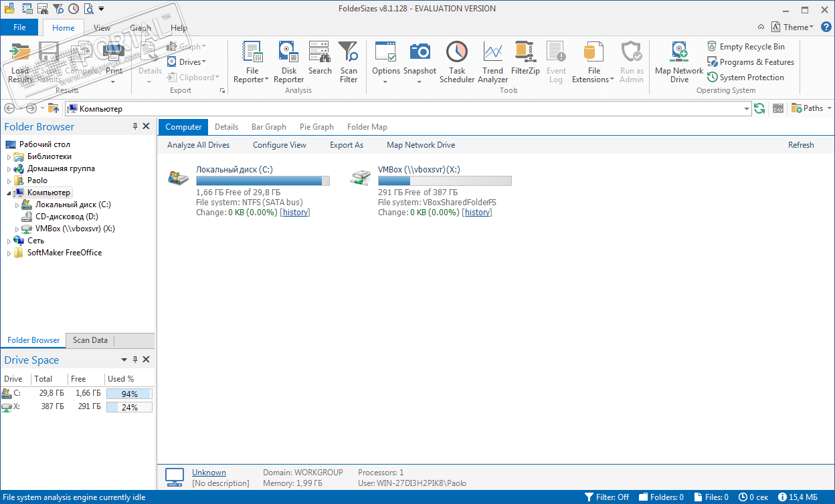Open the File Extensions tool

click(x=594, y=61)
